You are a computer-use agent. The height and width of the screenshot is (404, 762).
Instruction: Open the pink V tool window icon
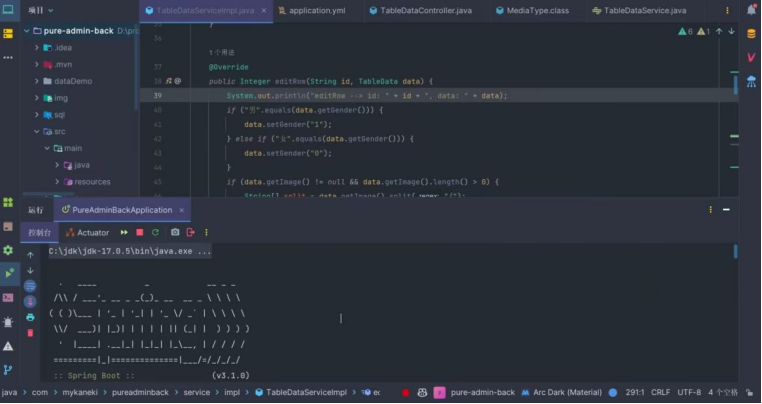tap(751, 57)
